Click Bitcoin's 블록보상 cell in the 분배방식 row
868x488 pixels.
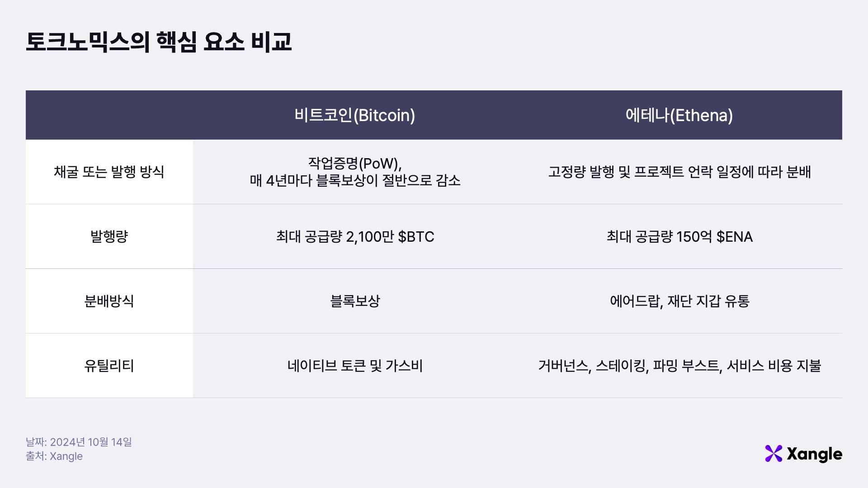pyautogui.click(x=355, y=301)
